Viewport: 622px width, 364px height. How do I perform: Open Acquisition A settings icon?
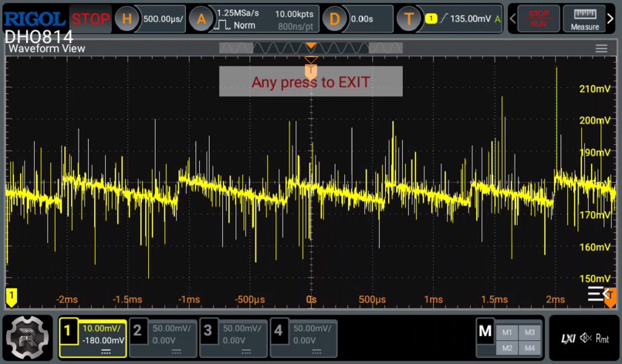[x=201, y=19]
